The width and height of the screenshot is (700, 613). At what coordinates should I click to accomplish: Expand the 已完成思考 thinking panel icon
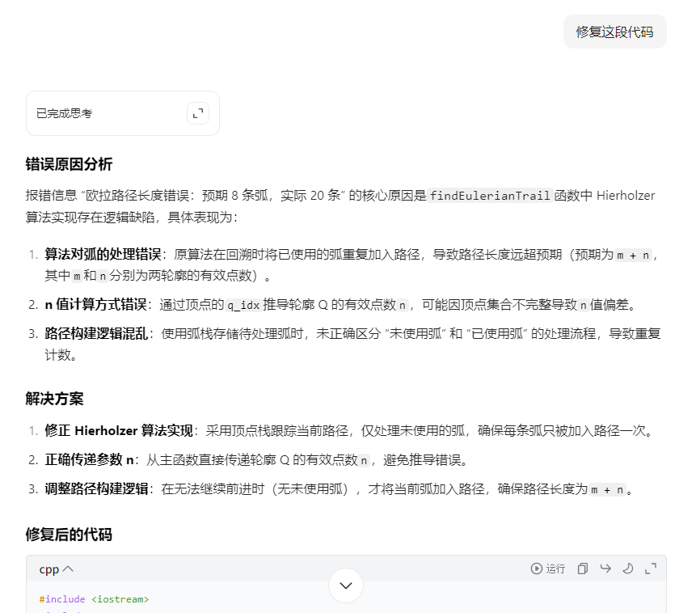pyautogui.click(x=198, y=113)
